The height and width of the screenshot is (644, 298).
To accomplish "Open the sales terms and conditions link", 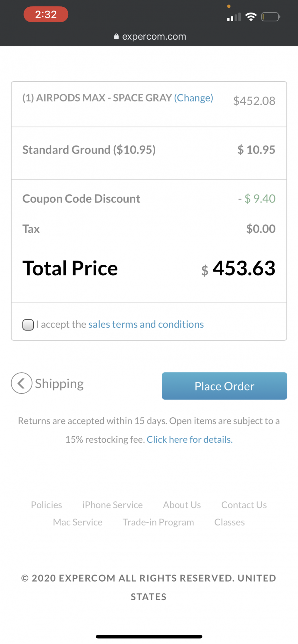I will point(146,324).
